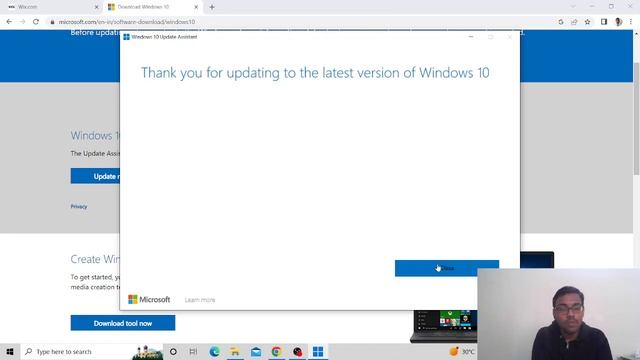The height and width of the screenshot is (360, 640).
Task: Bookmark this page with star icon
Action: coord(587,22)
